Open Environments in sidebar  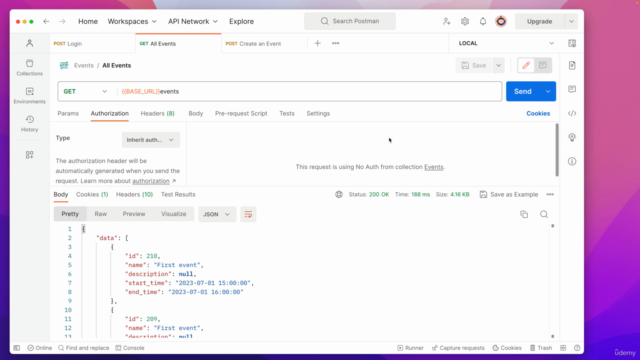pyautogui.click(x=29, y=96)
